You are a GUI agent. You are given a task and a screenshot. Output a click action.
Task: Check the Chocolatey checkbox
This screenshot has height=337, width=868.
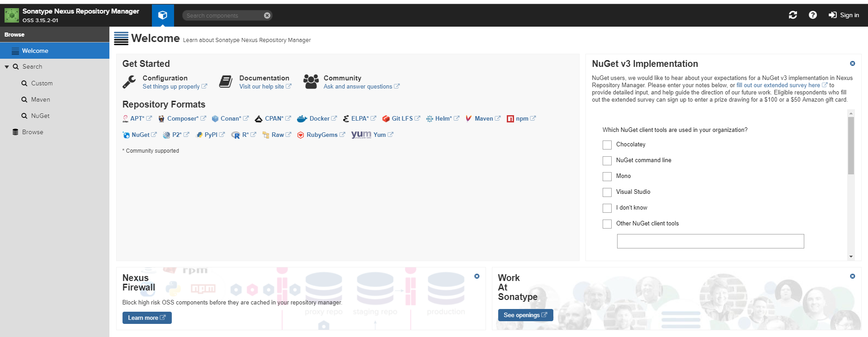point(607,145)
